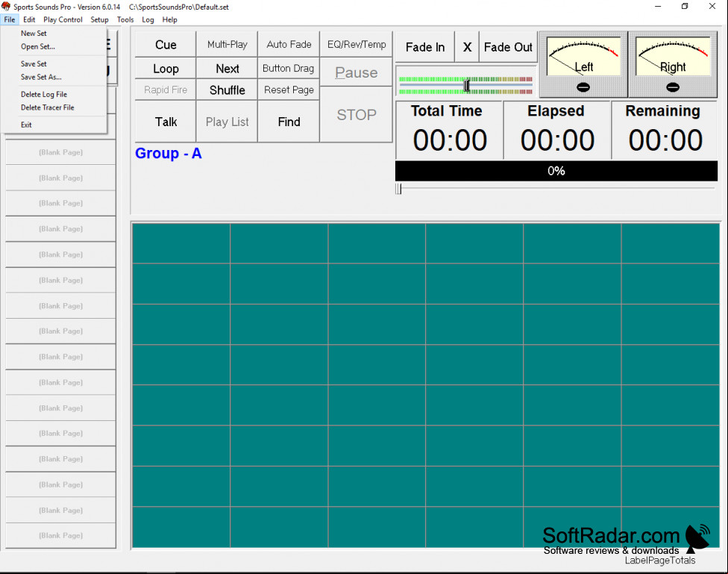The width and height of the screenshot is (728, 574).
Task: Click the Left VU meter
Action: (583, 56)
